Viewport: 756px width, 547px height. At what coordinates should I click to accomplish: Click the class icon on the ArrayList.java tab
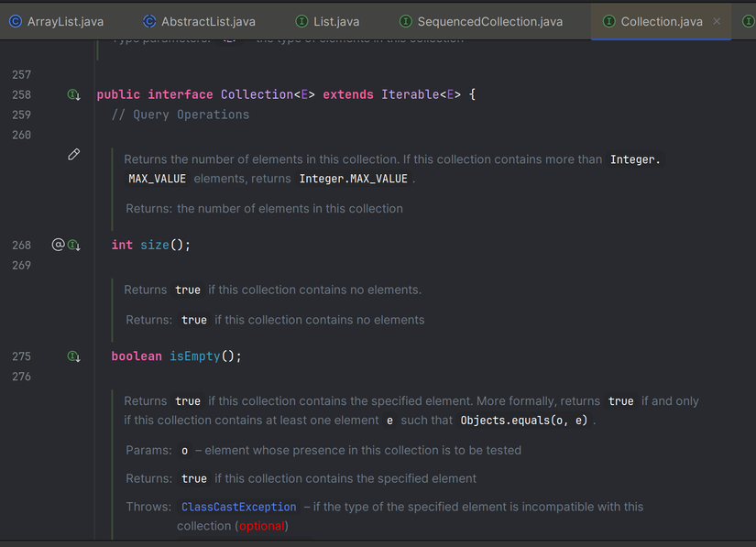15,20
